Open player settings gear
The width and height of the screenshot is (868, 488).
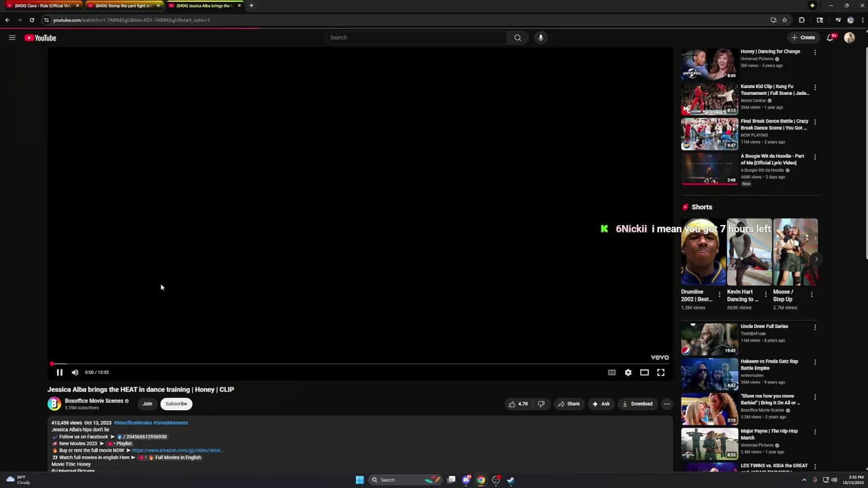[628, 372]
